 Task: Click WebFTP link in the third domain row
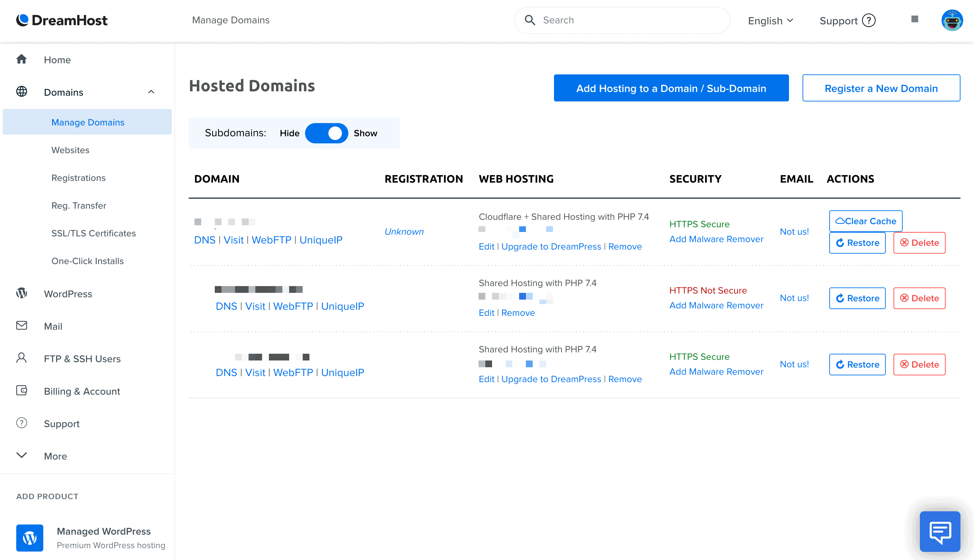(293, 372)
